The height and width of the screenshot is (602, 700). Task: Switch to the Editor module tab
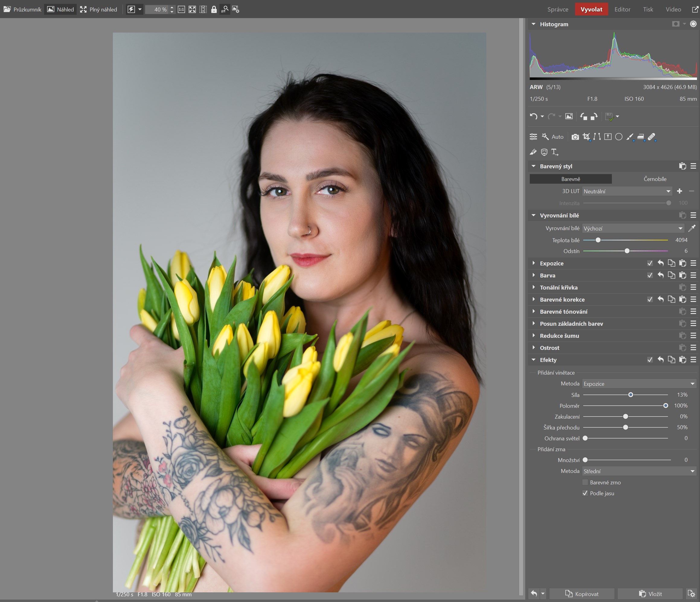[622, 9]
